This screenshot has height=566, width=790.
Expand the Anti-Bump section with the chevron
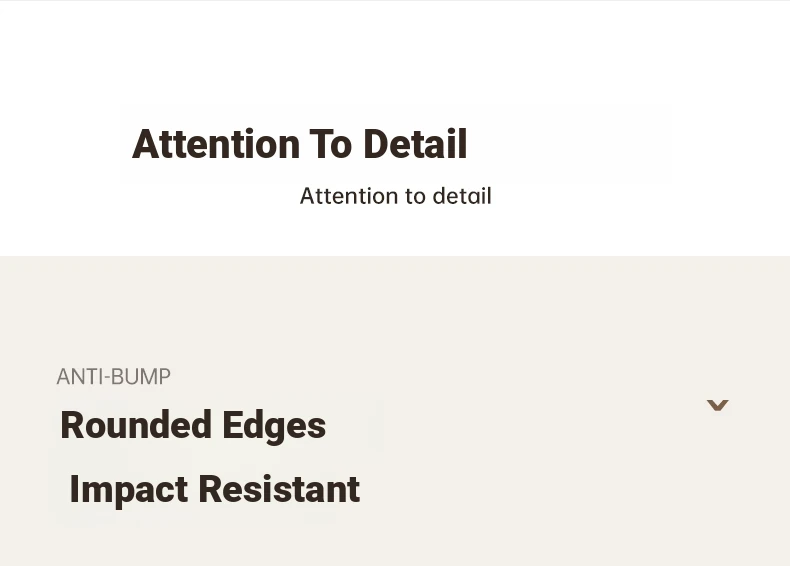[717, 405]
